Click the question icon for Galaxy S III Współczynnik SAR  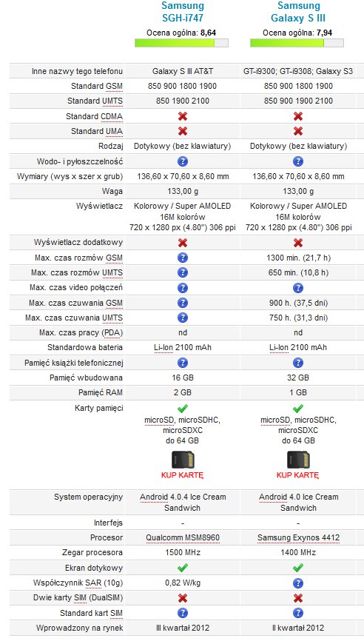click(298, 583)
